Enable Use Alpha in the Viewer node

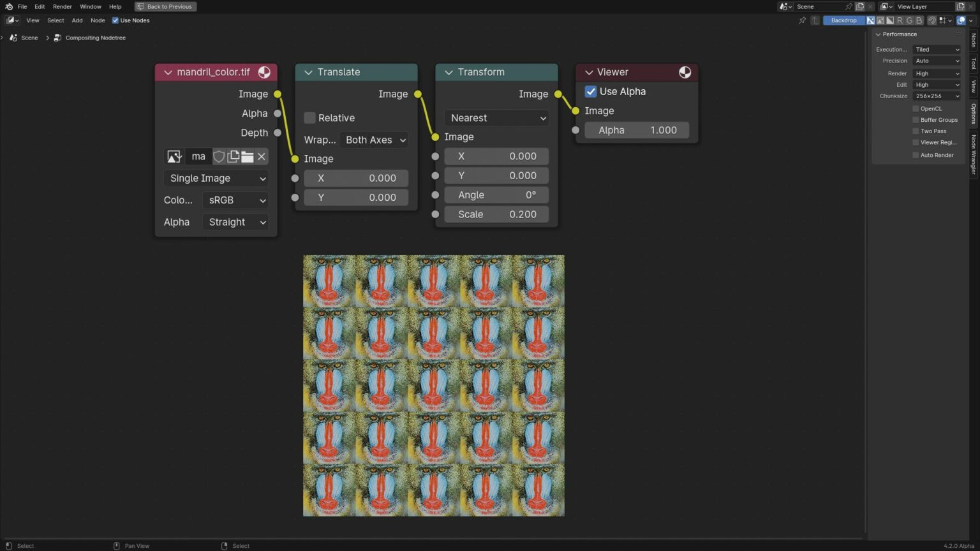point(591,91)
